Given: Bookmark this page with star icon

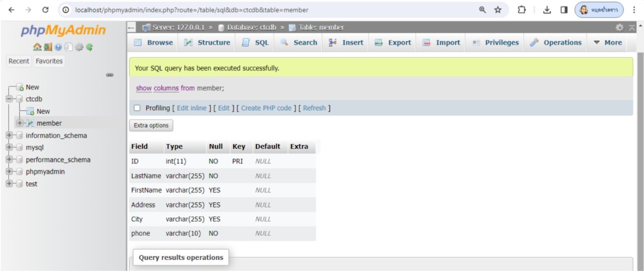Looking at the screenshot, I should coord(498,10).
